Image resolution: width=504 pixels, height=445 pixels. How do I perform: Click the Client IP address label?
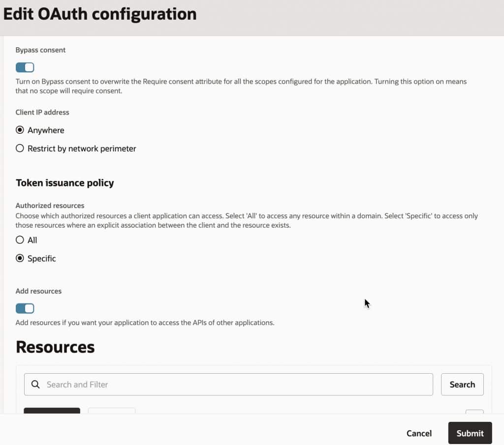pos(42,112)
